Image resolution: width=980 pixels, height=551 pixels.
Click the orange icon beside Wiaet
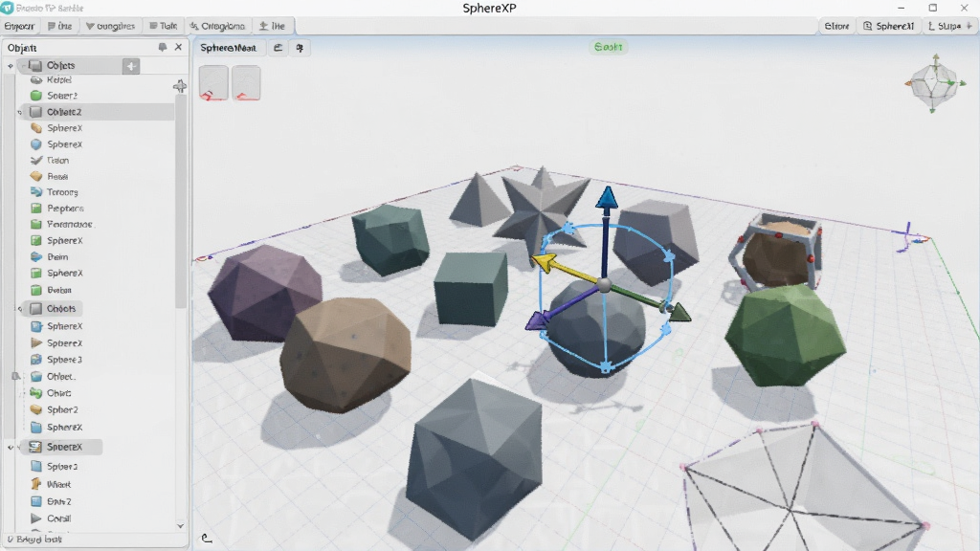click(36, 484)
